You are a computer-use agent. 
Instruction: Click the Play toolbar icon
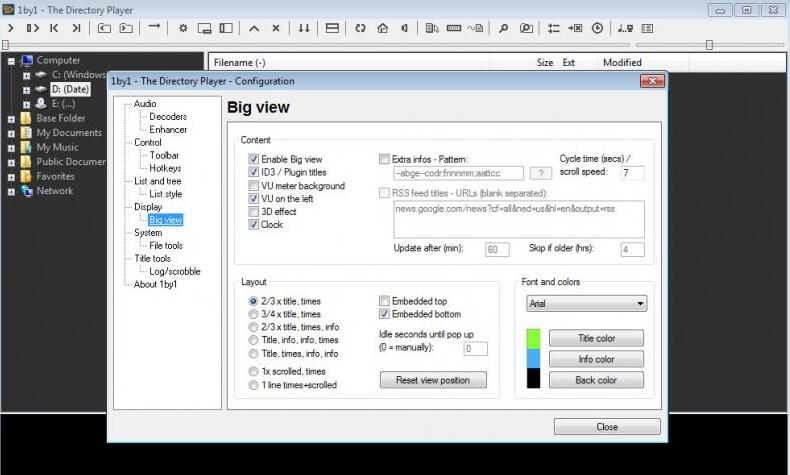[x=11, y=28]
